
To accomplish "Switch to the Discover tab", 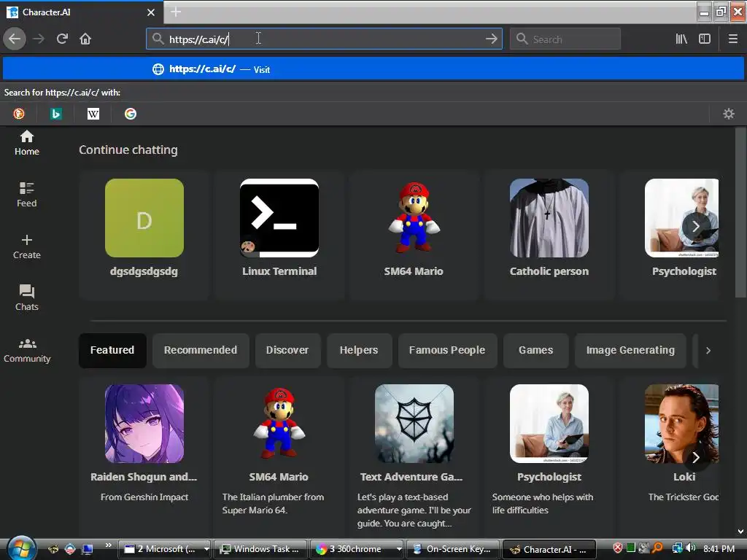I will [287, 350].
